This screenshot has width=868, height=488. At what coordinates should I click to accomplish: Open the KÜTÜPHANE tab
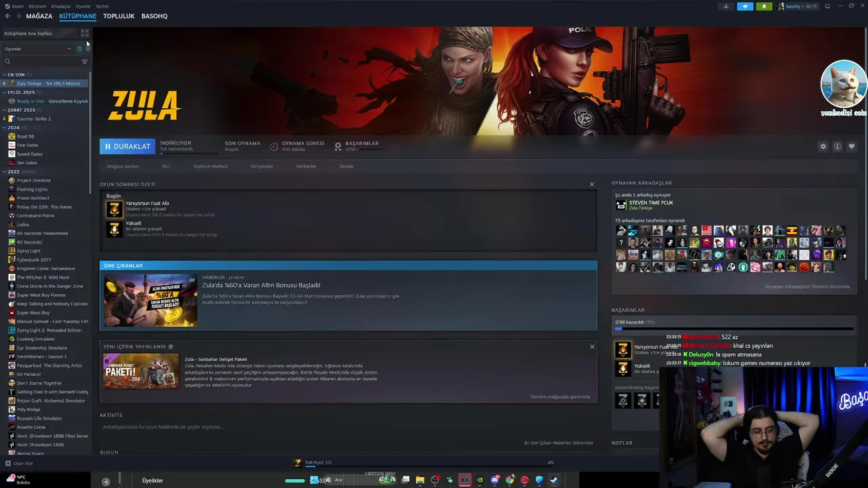coord(78,16)
